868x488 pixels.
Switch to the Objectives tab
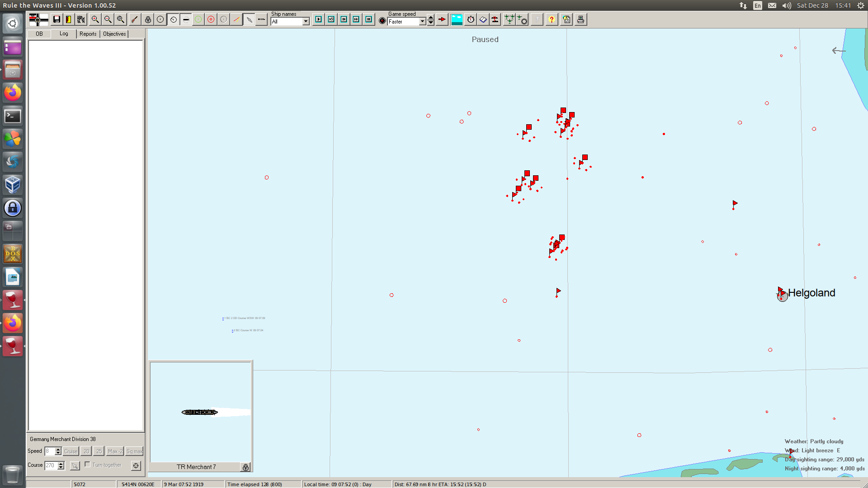(114, 34)
